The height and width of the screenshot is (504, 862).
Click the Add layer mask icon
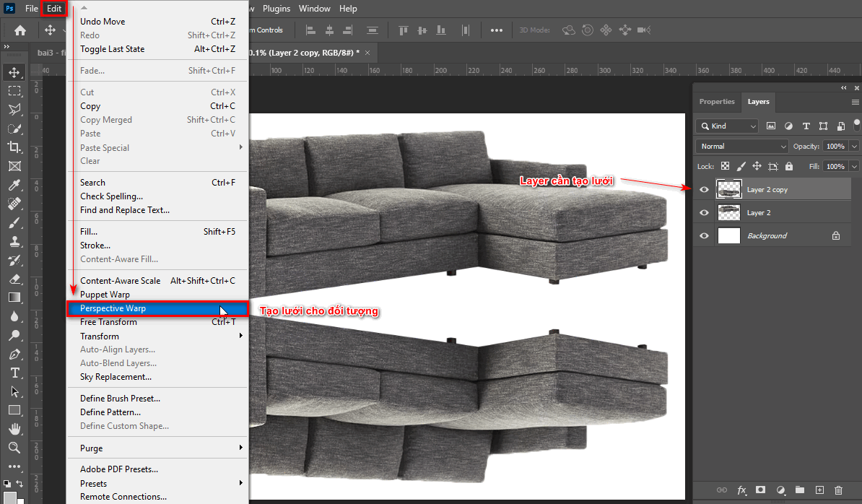[761, 490]
